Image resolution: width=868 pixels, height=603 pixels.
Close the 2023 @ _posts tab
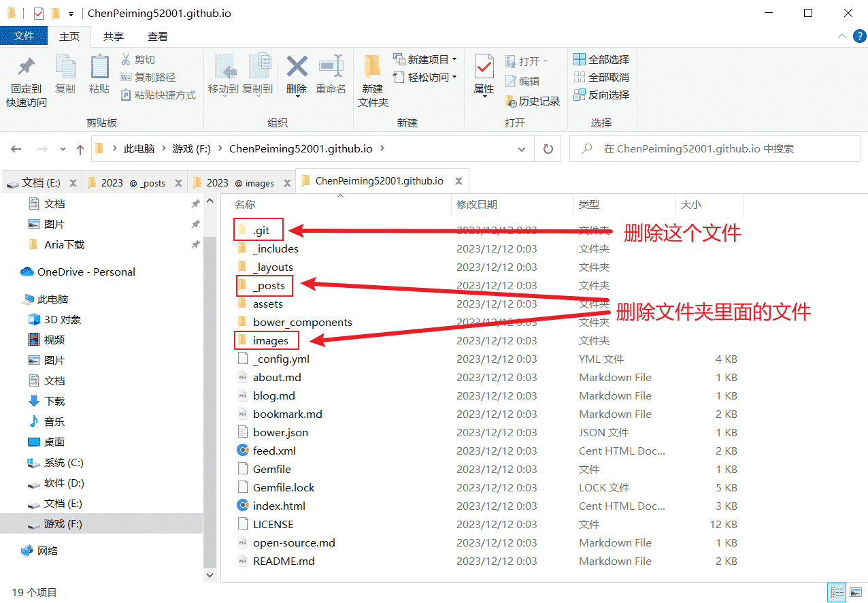coord(178,183)
